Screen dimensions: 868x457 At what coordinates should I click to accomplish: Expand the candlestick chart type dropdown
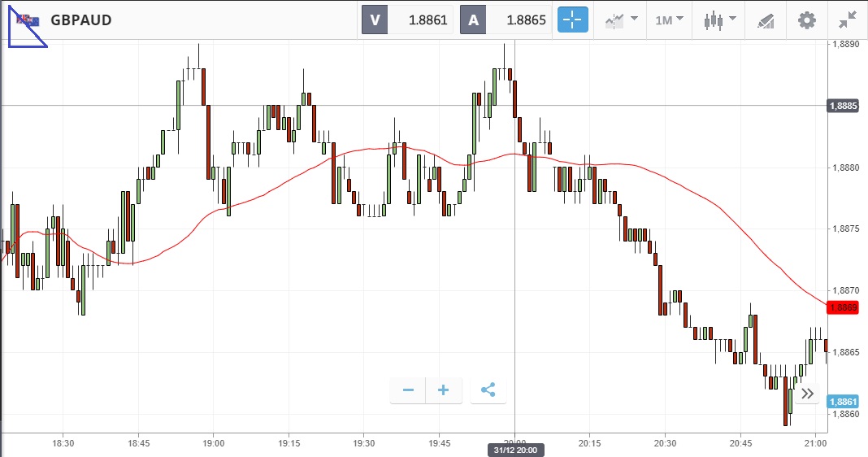pos(719,20)
